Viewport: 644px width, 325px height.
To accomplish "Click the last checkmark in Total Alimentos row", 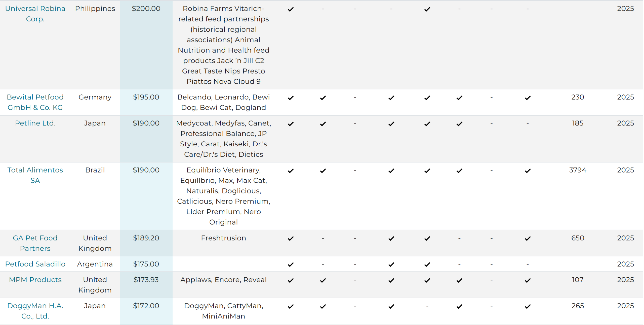I will [x=528, y=171].
